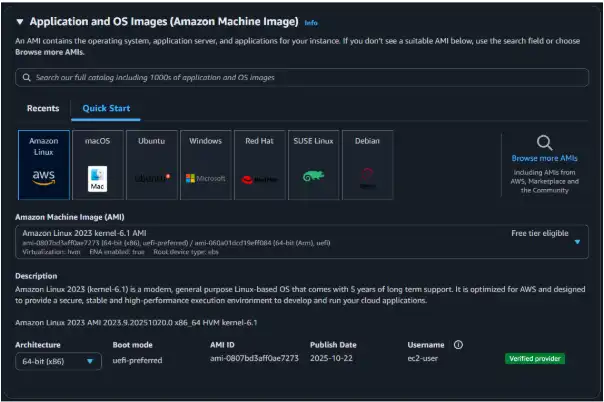Click the info icon beside Username

point(458,345)
